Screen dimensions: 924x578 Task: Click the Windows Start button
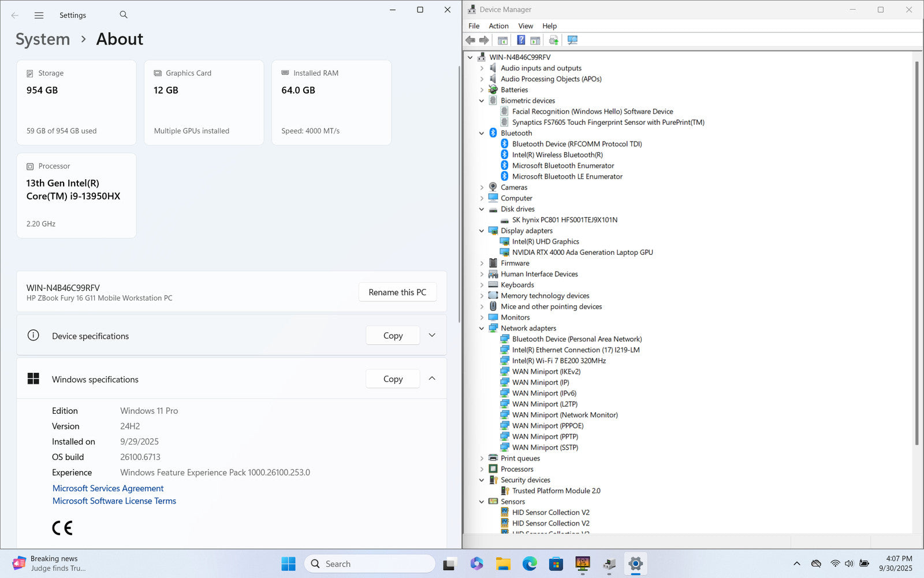(x=288, y=564)
